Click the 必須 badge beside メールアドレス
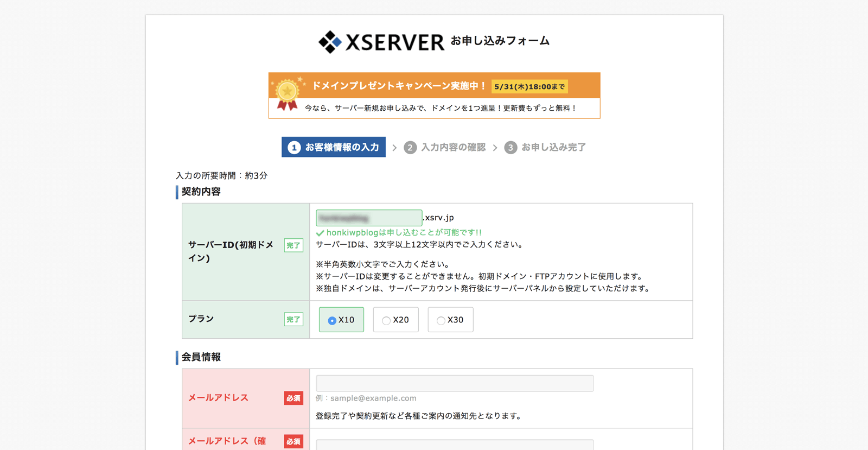Screen dimensions: 868x450 pos(293,398)
